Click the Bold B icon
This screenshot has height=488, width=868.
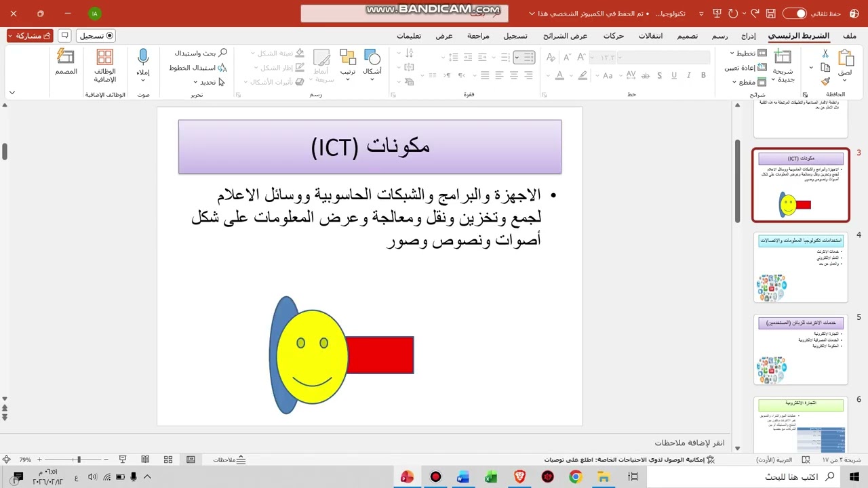point(704,75)
